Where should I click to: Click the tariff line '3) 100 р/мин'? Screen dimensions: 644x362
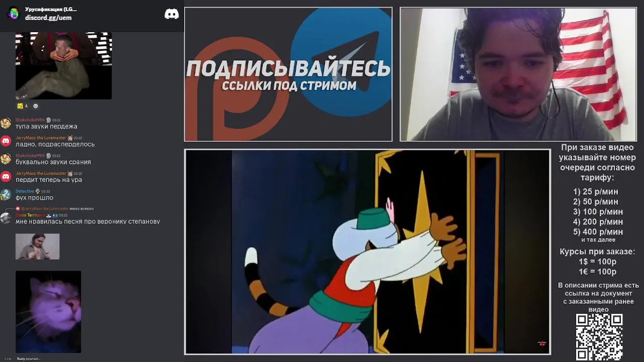[598, 212]
